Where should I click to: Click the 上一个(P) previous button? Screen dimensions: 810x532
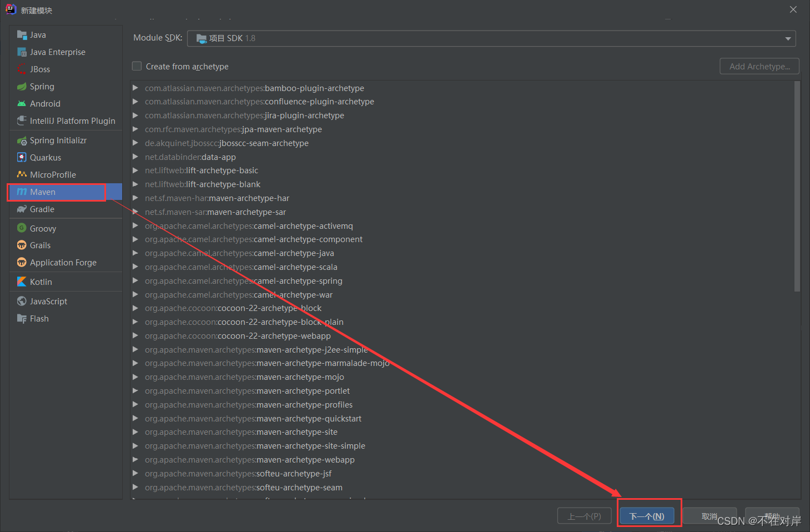[x=584, y=516]
